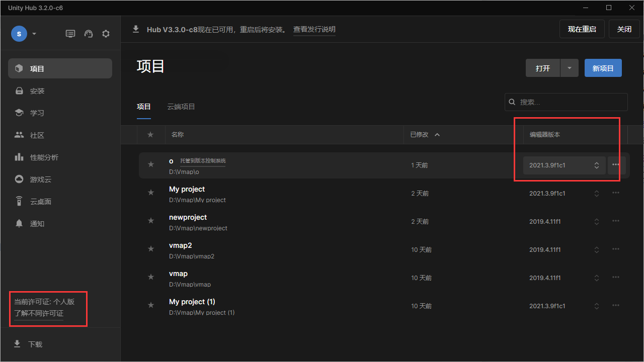This screenshot has height=362, width=644.
Task: Click the 打开 button
Action: point(543,68)
